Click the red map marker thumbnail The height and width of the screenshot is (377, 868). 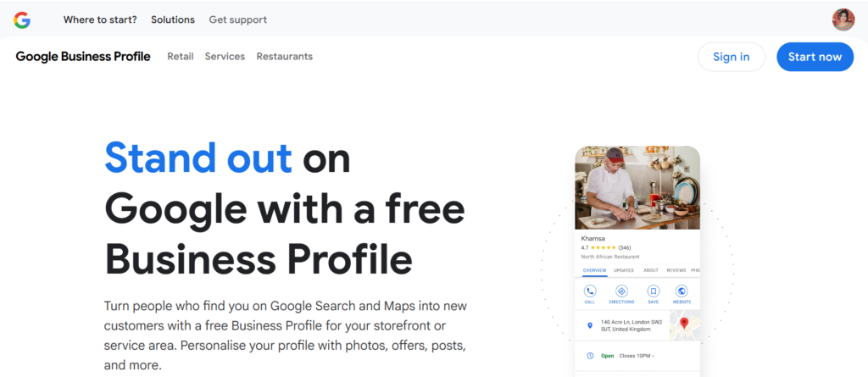684,324
